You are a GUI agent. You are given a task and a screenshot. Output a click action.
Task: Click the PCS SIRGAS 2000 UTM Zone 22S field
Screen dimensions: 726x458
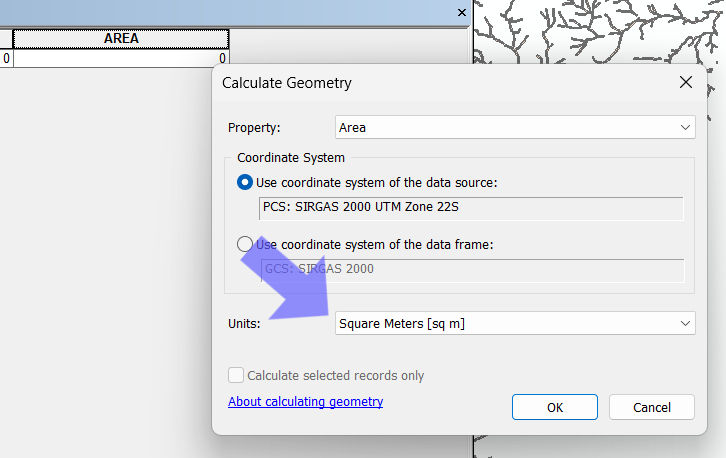tap(470, 208)
